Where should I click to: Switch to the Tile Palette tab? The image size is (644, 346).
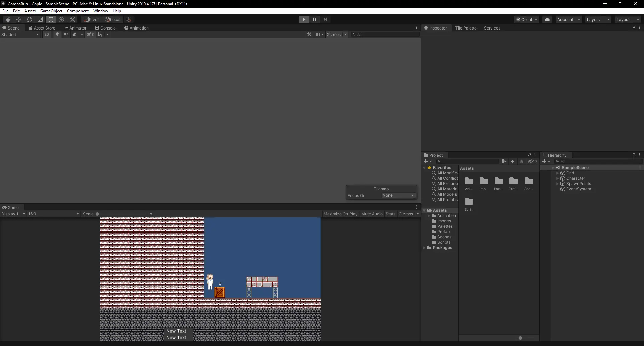tap(466, 28)
